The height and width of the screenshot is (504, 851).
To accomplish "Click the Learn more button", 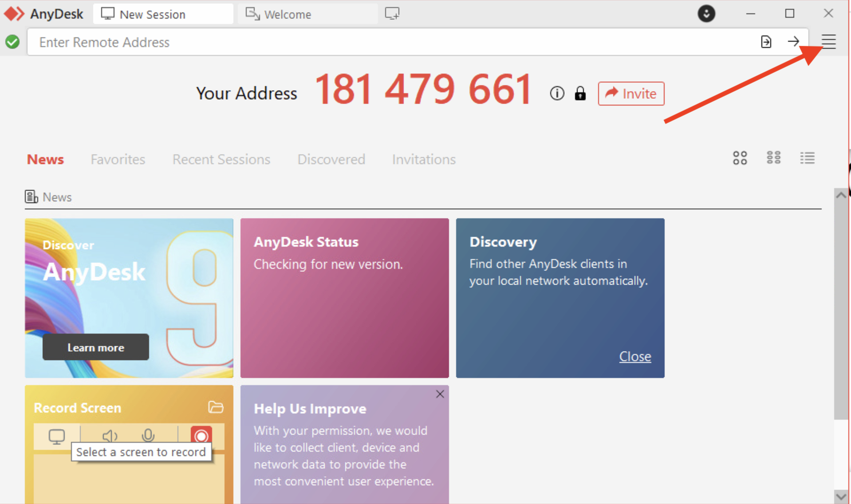I will [x=96, y=347].
